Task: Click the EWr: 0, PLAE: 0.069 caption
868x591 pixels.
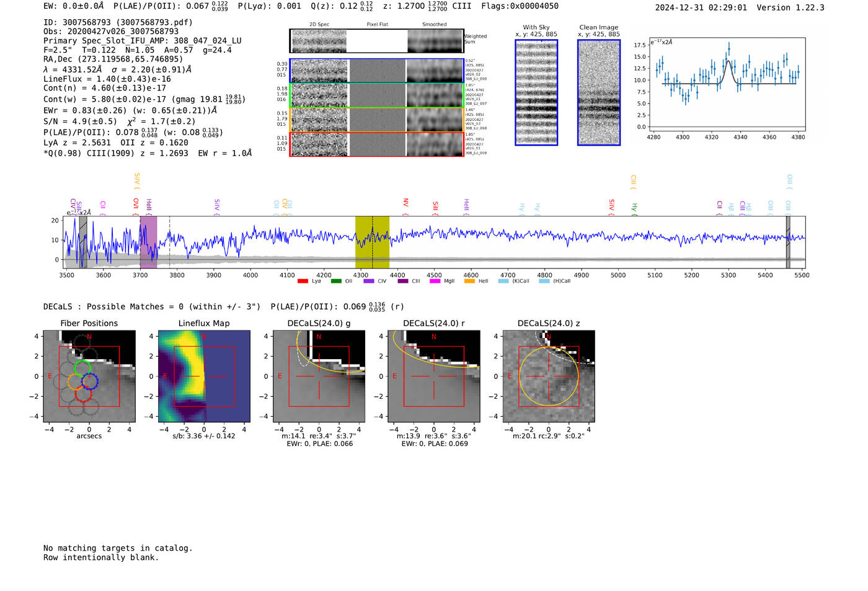Action: click(434, 444)
